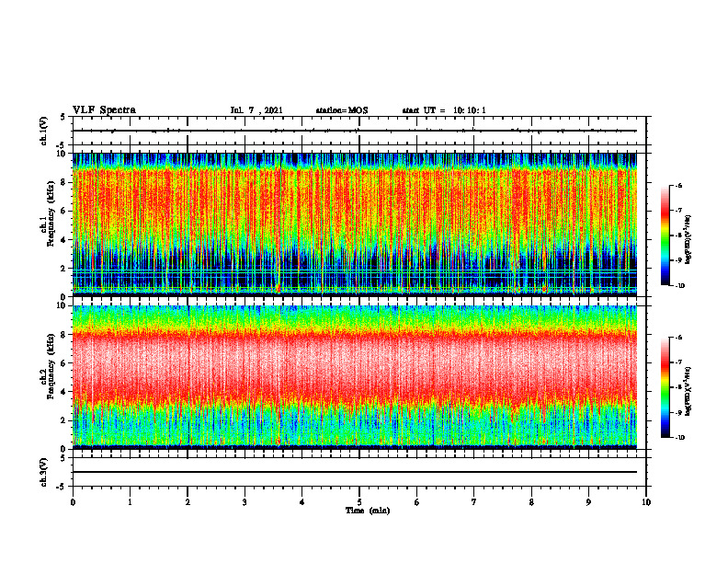Click the "ch.1(V)" waveform axis label
This screenshot has height=563, width=728.
pos(44,131)
